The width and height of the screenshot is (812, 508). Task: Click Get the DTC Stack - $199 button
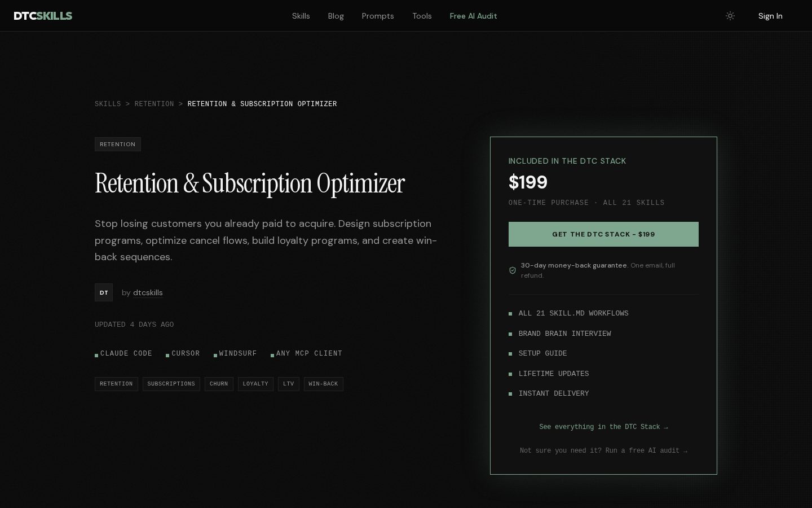pyautogui.click(x=603, y=234)
